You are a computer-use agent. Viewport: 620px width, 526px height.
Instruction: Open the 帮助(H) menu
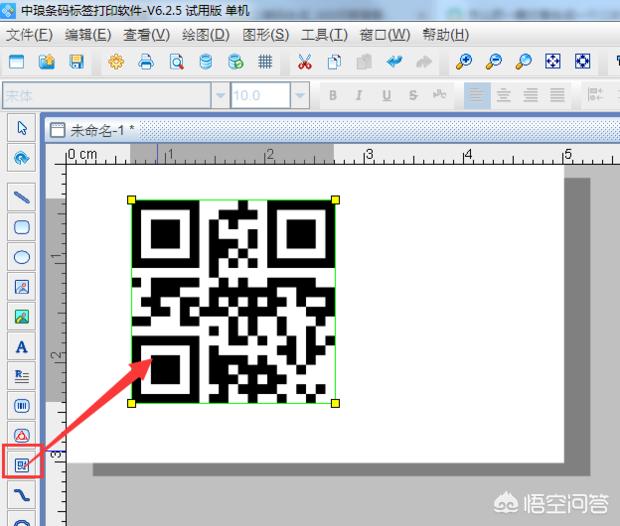(446, 35)
